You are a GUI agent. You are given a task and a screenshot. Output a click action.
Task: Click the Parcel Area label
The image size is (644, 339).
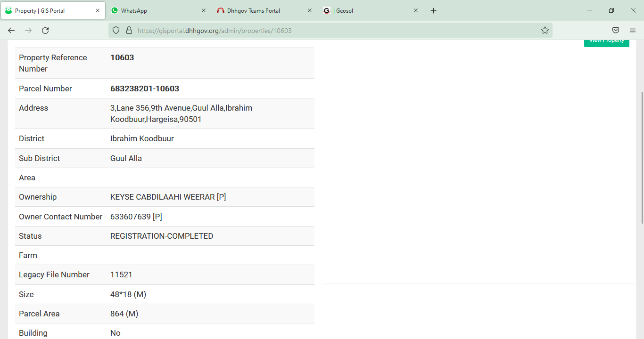tap(39, 314)
